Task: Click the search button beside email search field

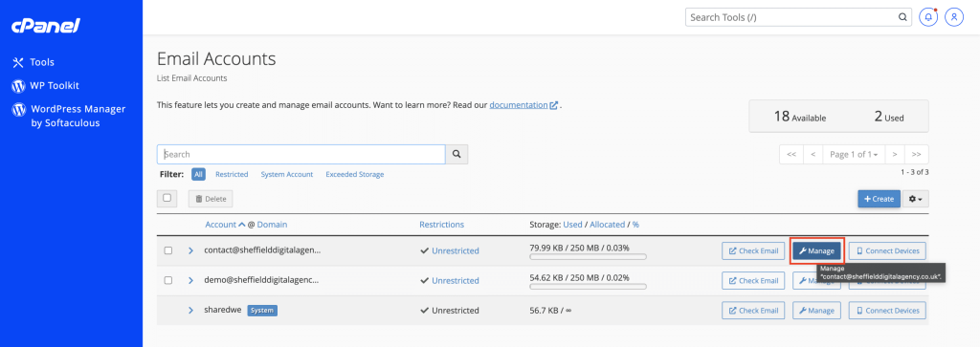Action: (x=457, y=154)
